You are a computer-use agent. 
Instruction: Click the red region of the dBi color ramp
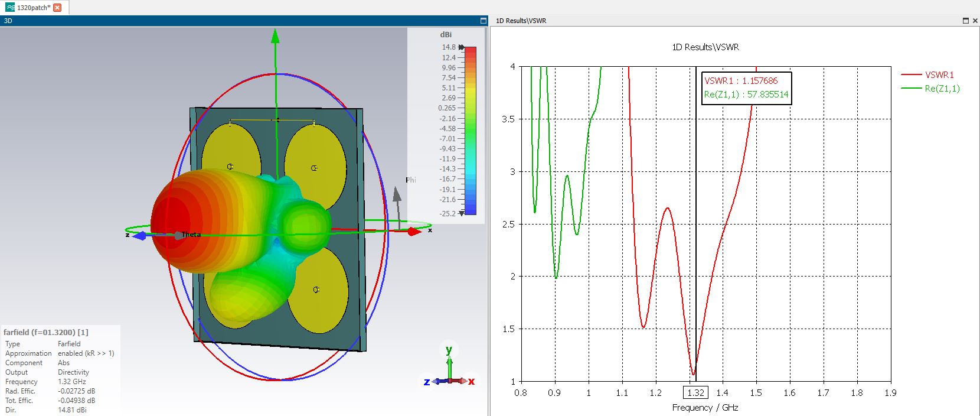coord(471,59)
